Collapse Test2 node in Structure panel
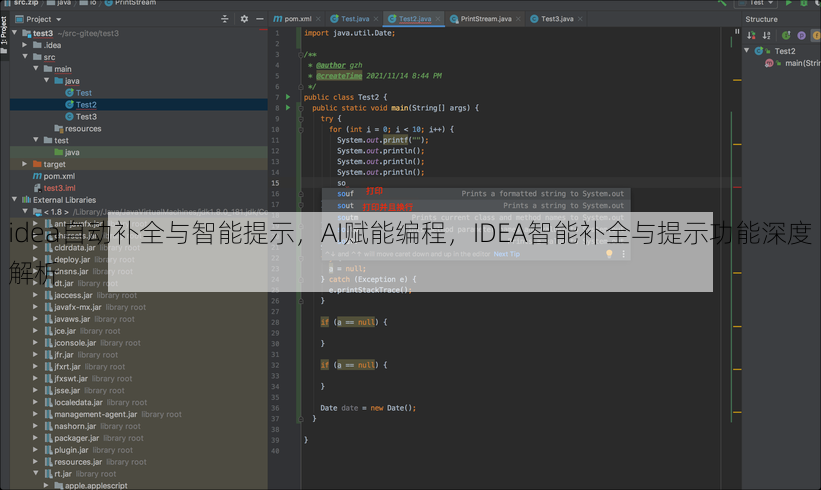 coord(747,51)
